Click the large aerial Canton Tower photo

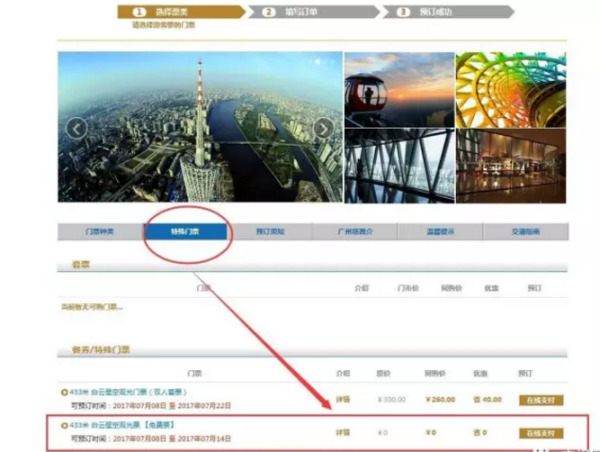click(200, 127)
